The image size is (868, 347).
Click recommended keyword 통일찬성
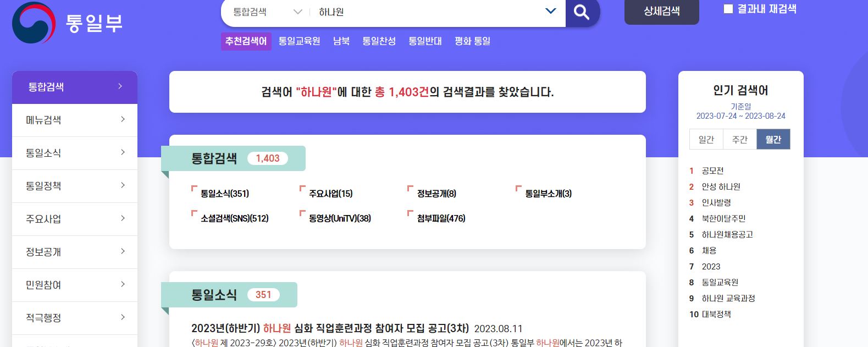pyautogui.click(x=379, y=41)
